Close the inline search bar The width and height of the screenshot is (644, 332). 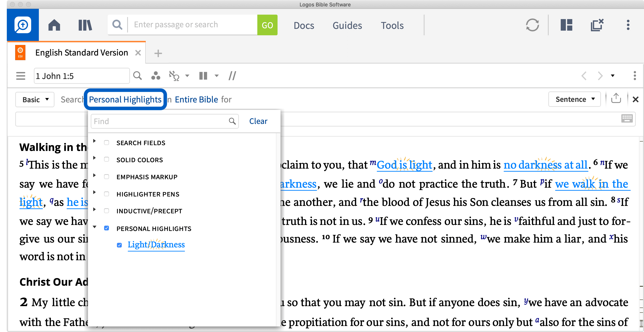(635, 99)
